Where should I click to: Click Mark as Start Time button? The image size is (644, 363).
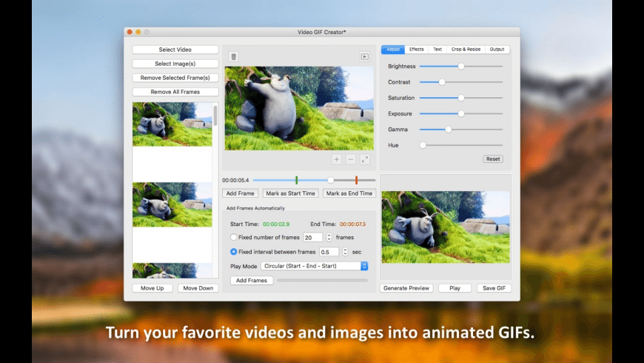(290, 193)
